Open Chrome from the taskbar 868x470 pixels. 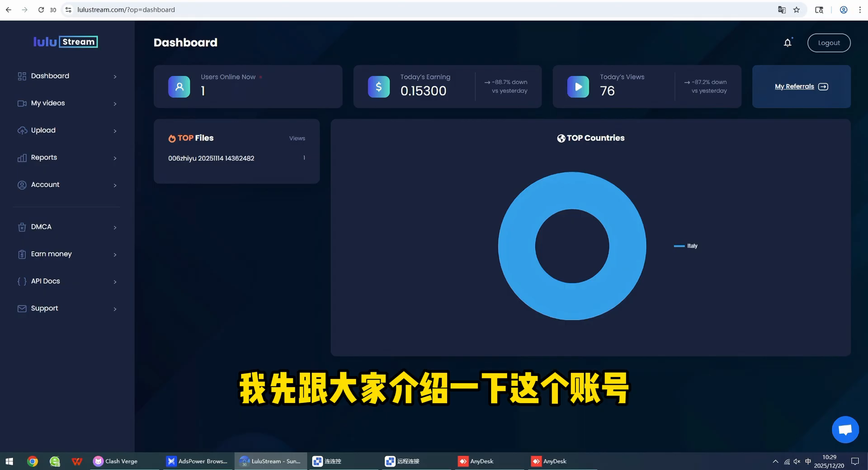(x=32, y=461)
